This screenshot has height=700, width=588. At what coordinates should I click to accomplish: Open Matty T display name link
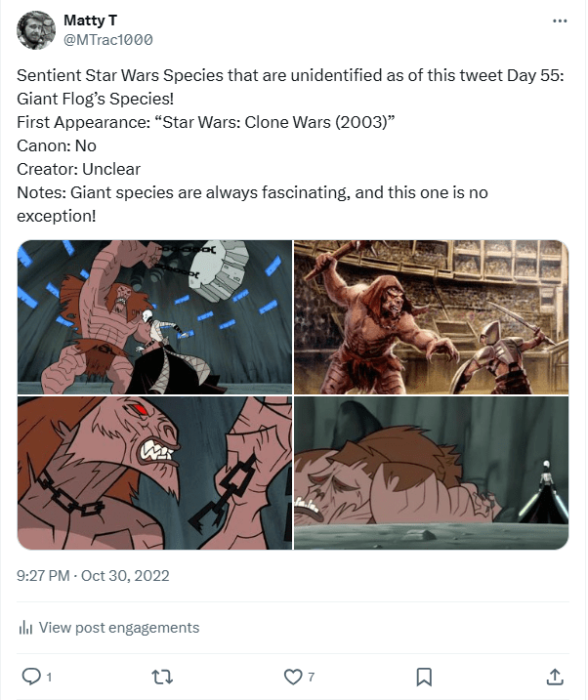[x=87, y=20]
